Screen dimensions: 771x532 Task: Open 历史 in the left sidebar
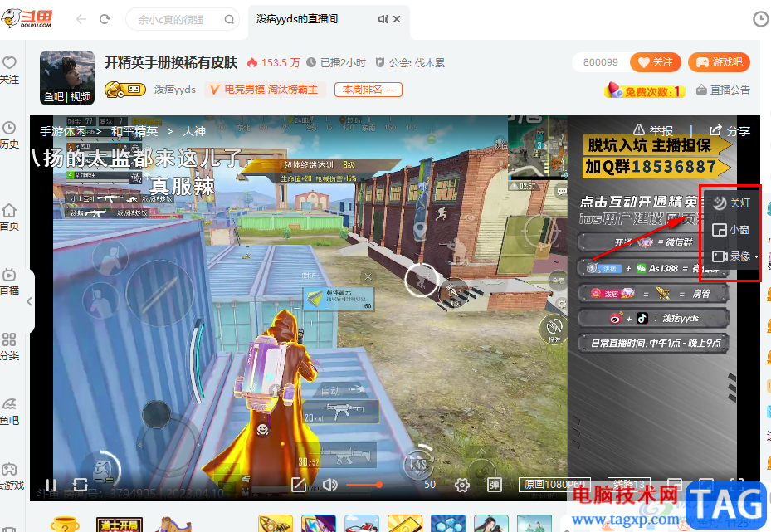pos(9,135)
